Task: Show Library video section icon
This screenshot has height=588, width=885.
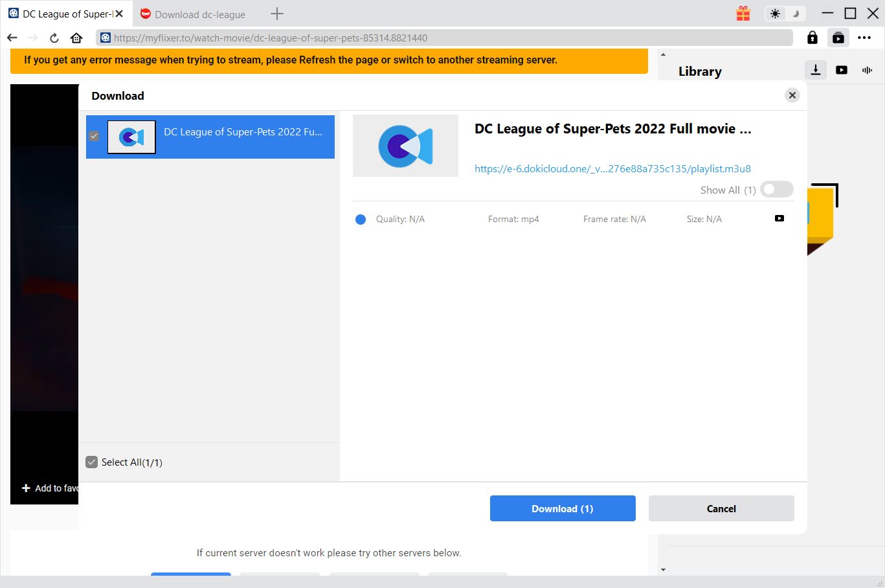Action: (842, 70)
